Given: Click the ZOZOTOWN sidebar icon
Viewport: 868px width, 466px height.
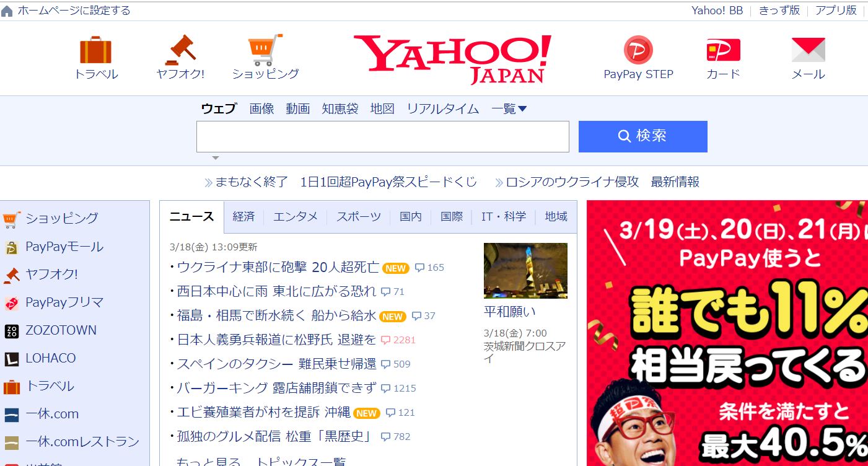Looking at the screenshot, I should click(12, 331).
